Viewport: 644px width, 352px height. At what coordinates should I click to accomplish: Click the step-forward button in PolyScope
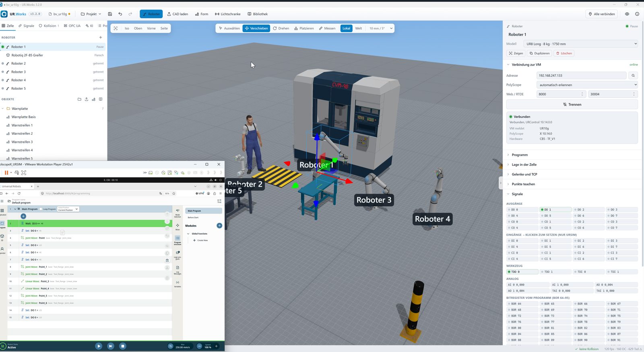pyautogui.click(x=111, y=346)
